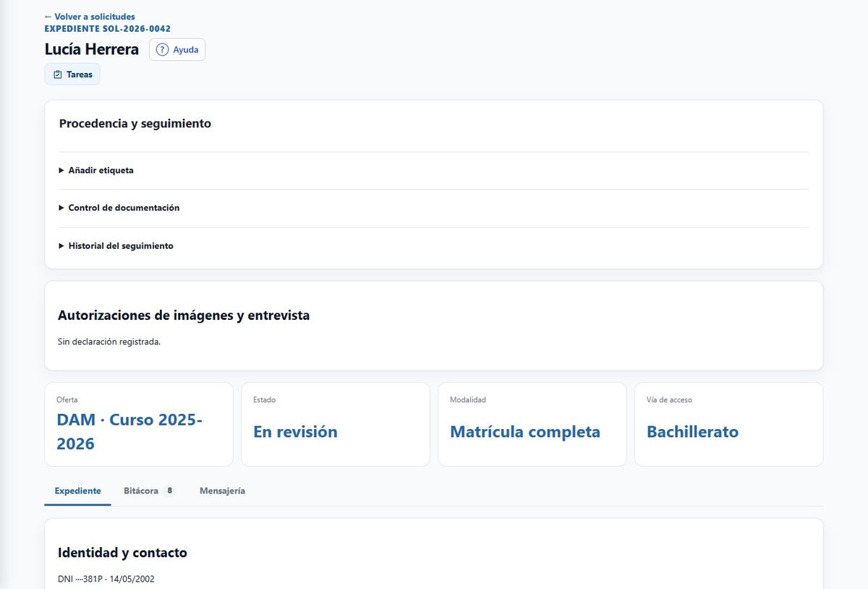
Task: Select the Expediente tab
Action: click(x=78, y=491)
